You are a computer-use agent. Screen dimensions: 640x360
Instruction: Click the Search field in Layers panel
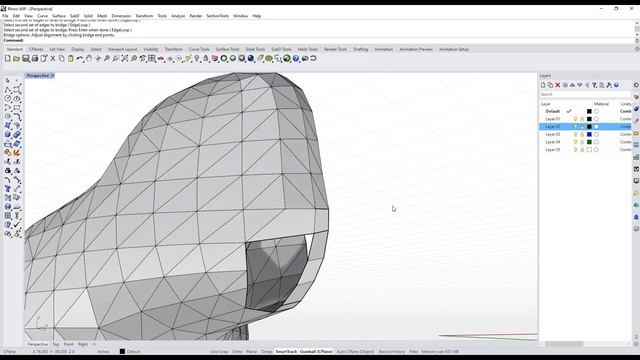tap(585, 94)
